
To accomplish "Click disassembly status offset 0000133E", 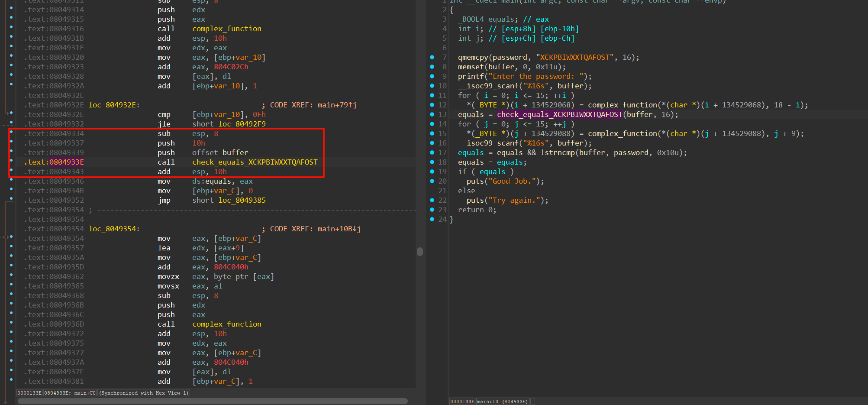I will coord(29,393).
